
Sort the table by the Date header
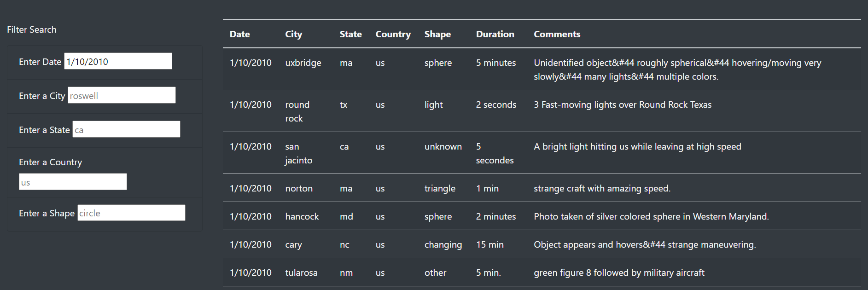pyautogui.click(x=240, y=34)
